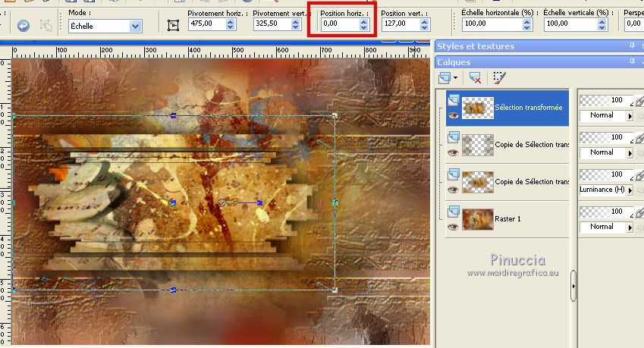Open the new layer dropdown arrow in Calques
The width and height of the screenshot is (644, 348).
[455, 77]
